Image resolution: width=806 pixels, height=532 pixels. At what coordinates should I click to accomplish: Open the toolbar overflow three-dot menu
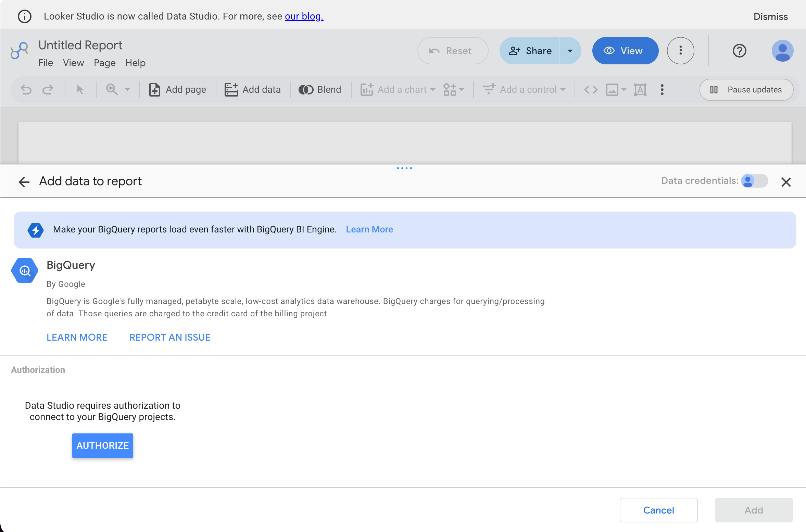(662, 90)
